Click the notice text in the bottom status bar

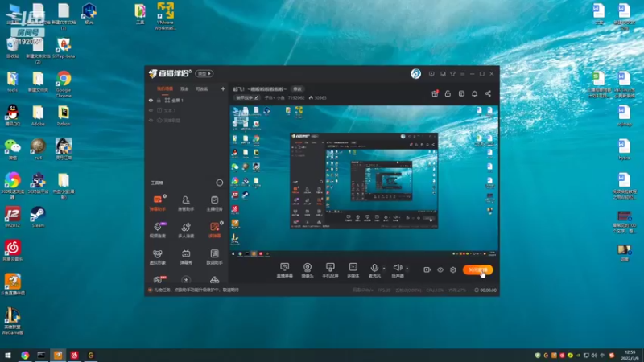pos(196,290)
